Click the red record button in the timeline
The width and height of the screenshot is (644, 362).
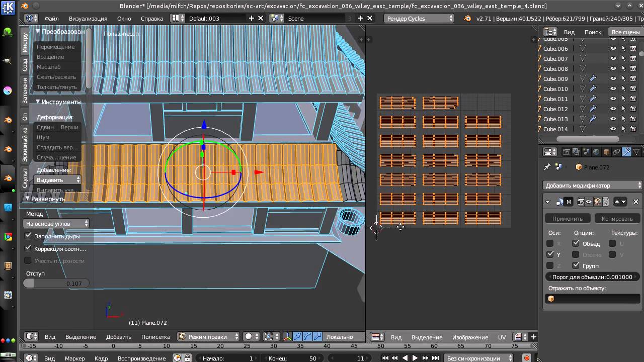coord(527,358)
